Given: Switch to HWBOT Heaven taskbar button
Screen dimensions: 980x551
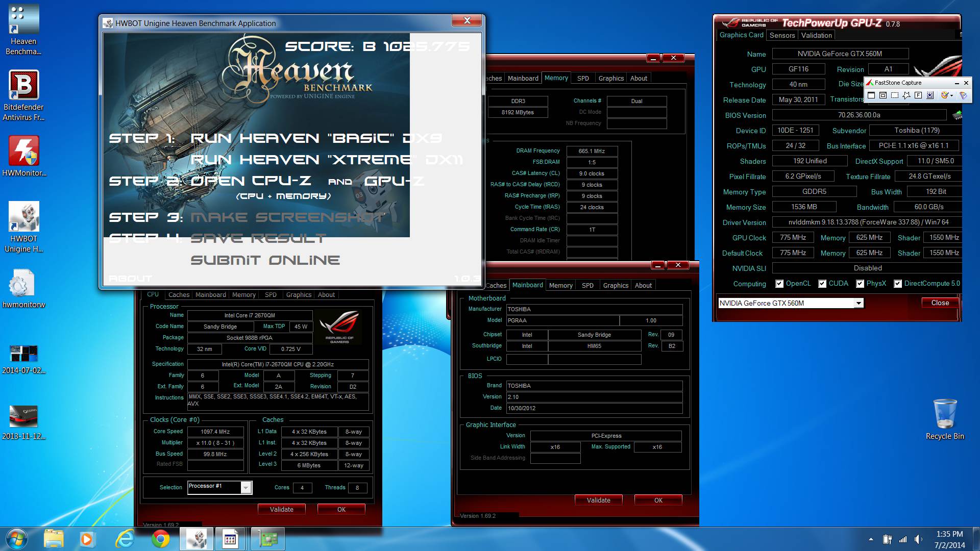Looking at the screenshot, I should coord(197,539).
